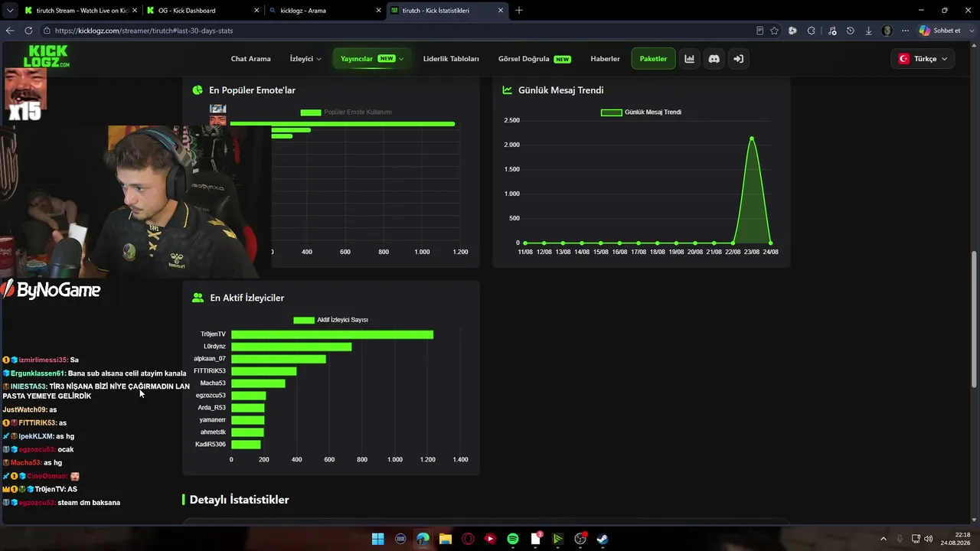Click chat message 'steam dm baksana'

89,503
